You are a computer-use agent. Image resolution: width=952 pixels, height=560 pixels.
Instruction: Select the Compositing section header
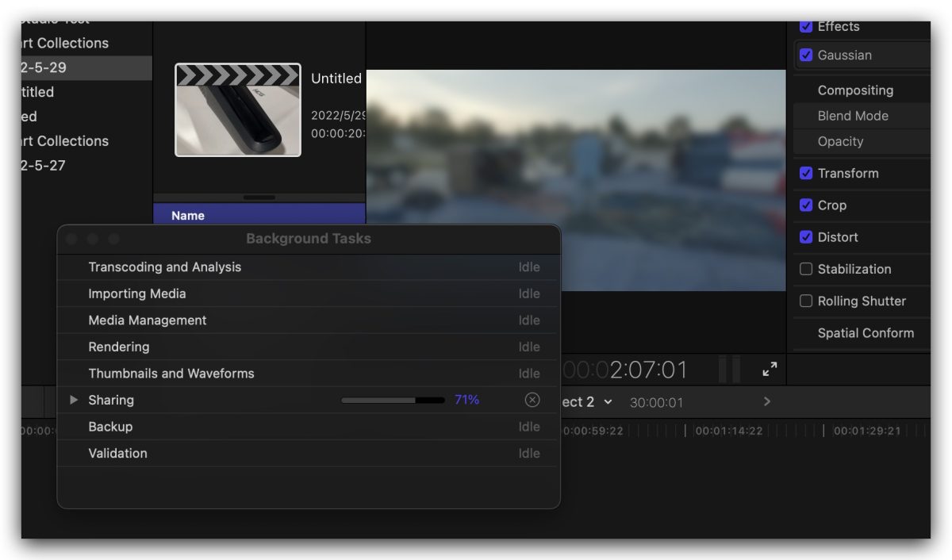coord(855,90)
